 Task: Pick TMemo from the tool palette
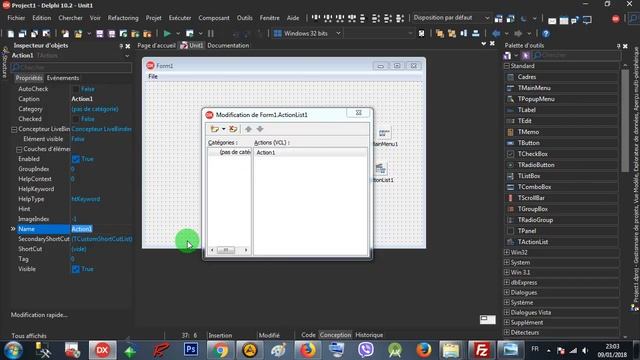(528, 132)
